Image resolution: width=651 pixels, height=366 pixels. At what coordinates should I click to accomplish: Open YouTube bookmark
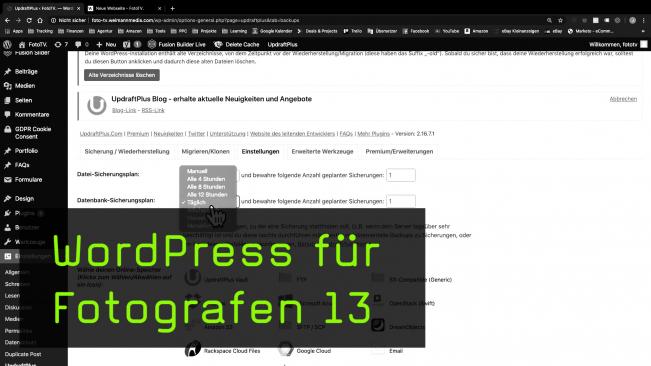coord(447,31)
